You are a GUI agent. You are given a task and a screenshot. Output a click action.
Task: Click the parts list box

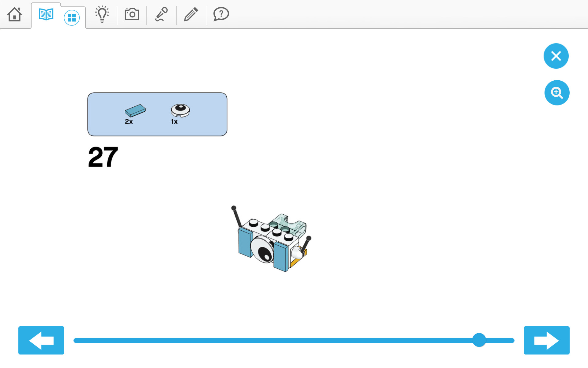coord(157,114)
